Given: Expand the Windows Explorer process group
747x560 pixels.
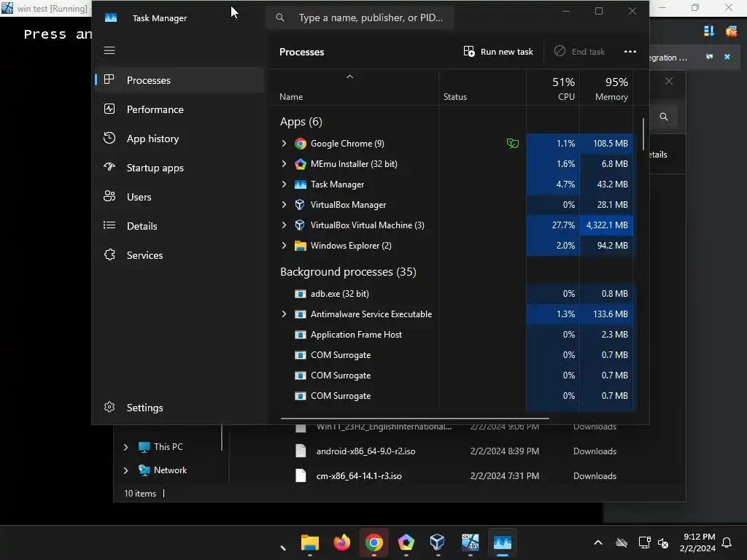Looking at the screenshot, I should [x=284, y=246].
